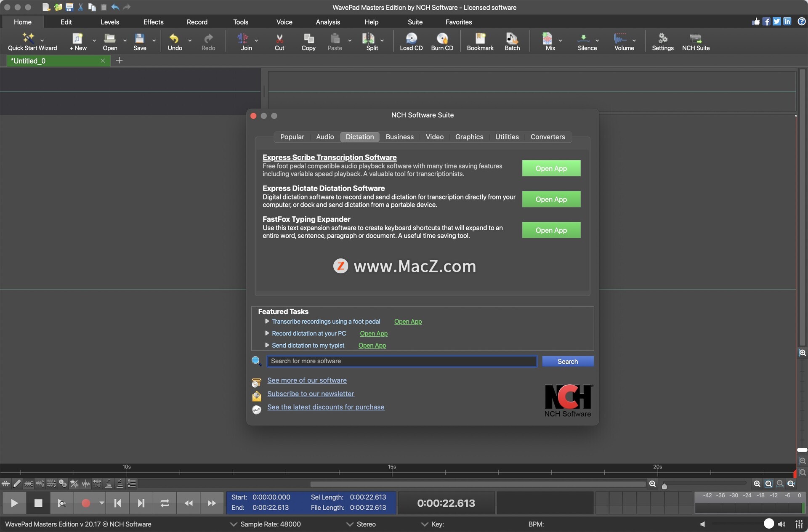
Task: Save the file via Save icon
Action: click(x=140, y=42)
